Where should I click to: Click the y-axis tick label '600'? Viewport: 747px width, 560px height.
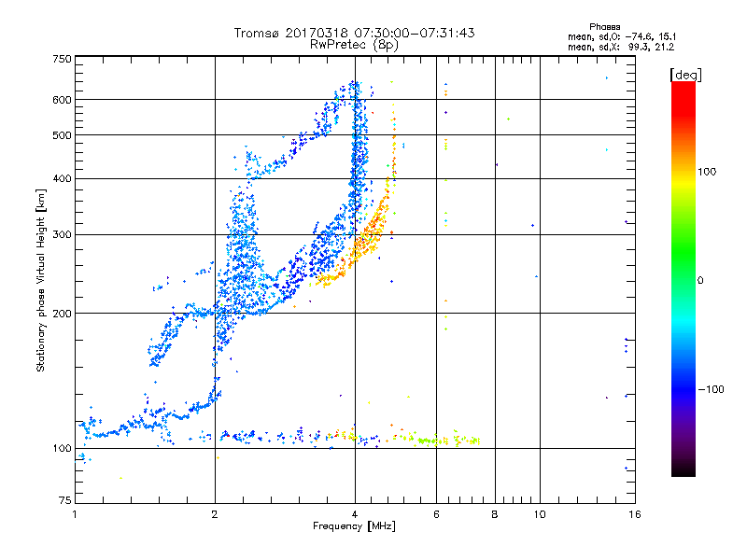coord(62,100)
